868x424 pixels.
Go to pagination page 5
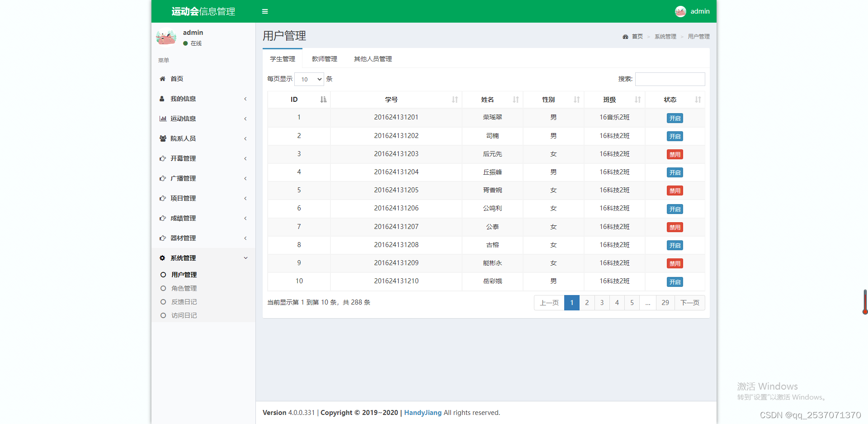click(x=632, y=303)
